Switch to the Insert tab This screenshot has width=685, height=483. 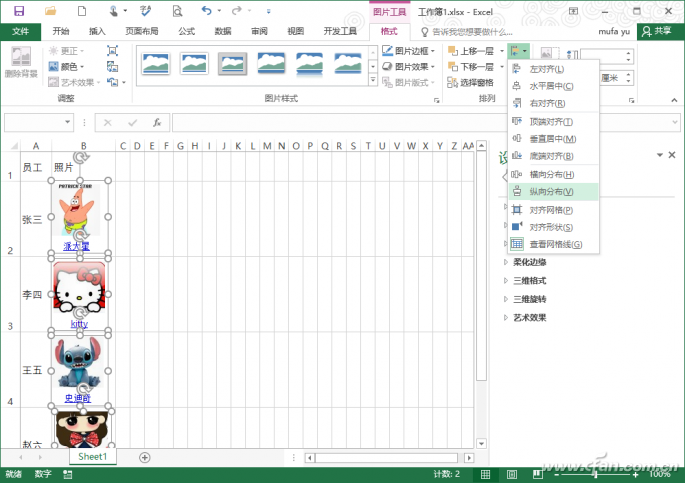tap(97, 31)
